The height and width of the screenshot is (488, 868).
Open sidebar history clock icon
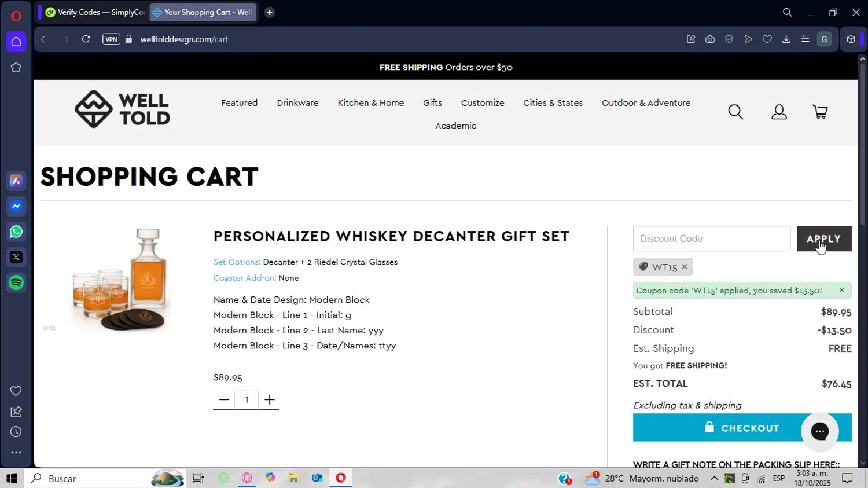16,432
